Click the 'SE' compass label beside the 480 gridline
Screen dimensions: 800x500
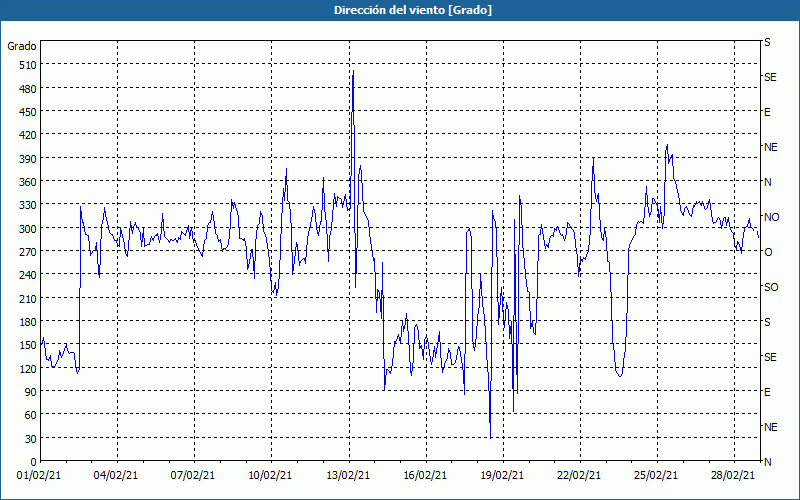770,78
